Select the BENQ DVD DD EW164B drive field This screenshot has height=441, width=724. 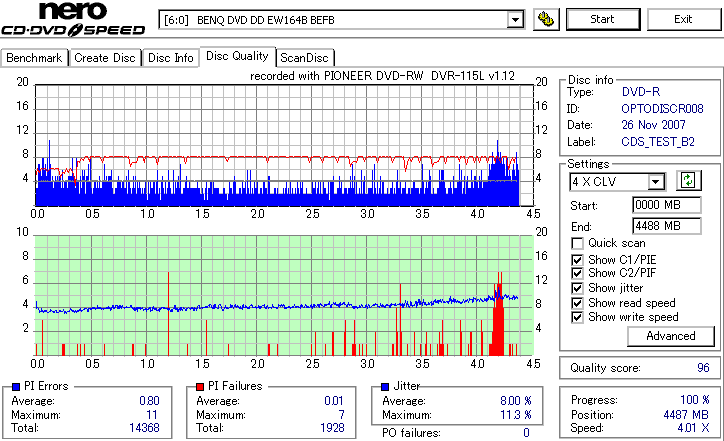coord(341,20)
